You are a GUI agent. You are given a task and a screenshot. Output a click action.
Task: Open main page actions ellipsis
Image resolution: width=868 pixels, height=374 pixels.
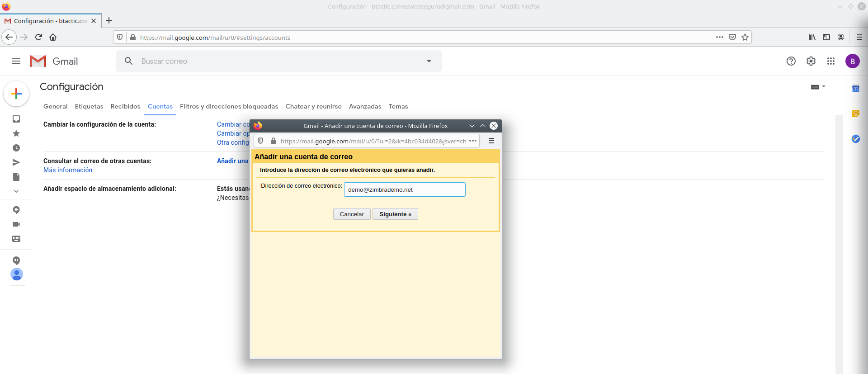720,37
